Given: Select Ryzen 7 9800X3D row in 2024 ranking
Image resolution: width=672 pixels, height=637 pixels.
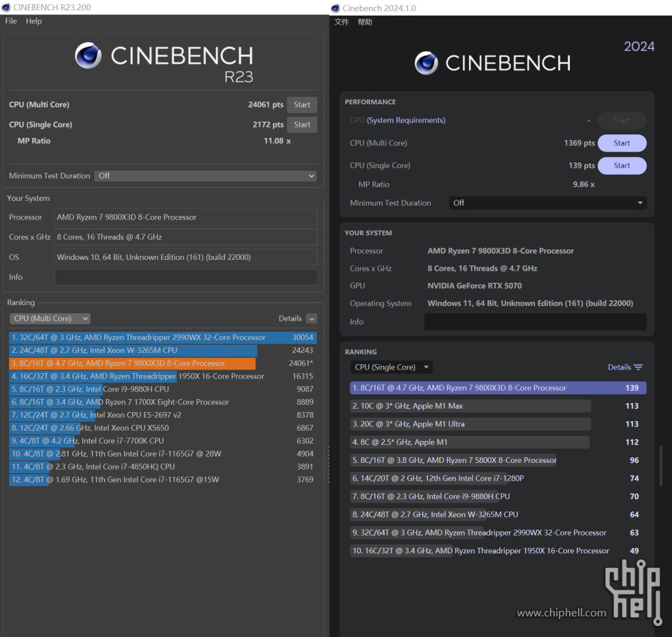Looking at the screenshot, I should point(498,388).
